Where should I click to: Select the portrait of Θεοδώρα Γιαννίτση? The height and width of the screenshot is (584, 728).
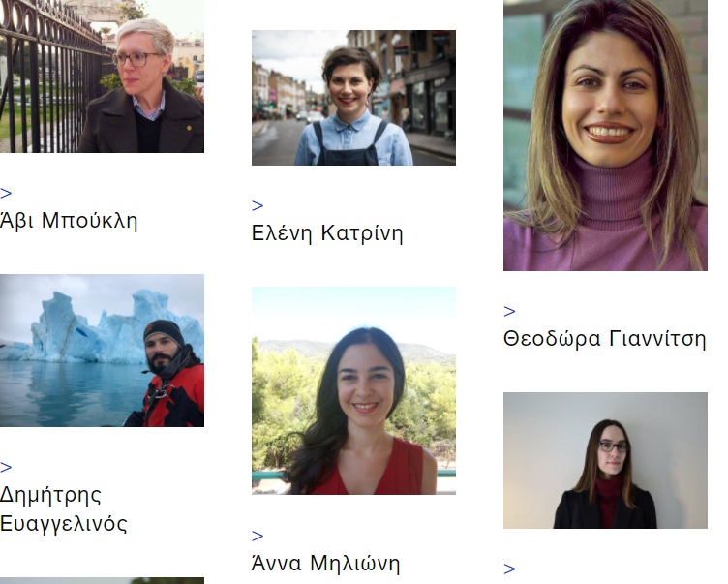605,136
